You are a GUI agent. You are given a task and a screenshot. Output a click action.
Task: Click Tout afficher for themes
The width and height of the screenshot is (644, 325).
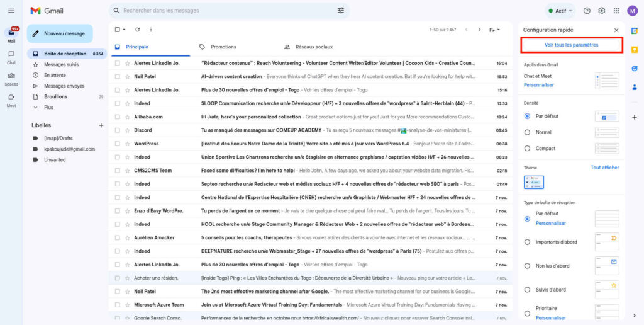pyautogui.click(x=604, y=168)
